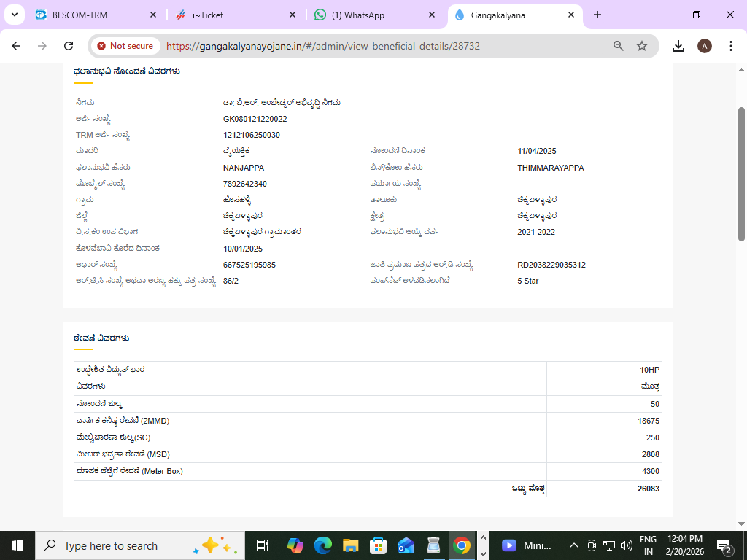Select the 5 Star pumpset value
Screen dimensions: 747x560
(x=528, y=281)
